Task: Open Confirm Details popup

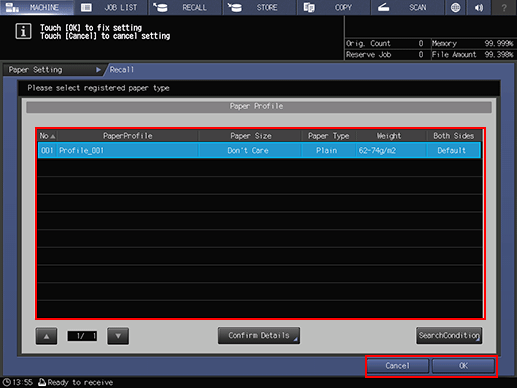Action: [x=259, y=335]
